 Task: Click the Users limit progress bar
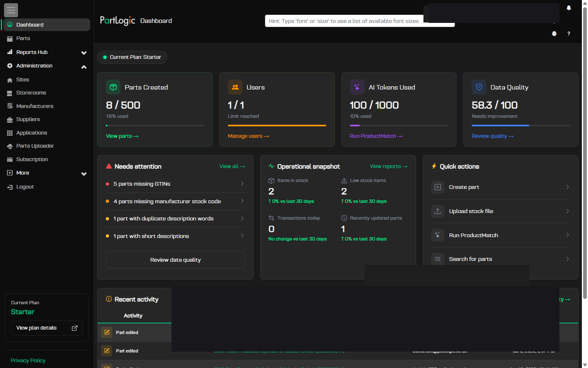click(x=277, y=126)
